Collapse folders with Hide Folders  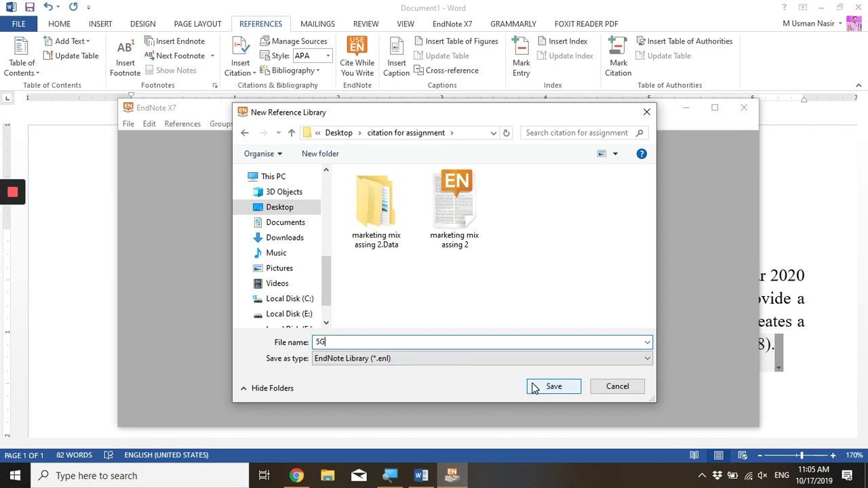(267, 388)
